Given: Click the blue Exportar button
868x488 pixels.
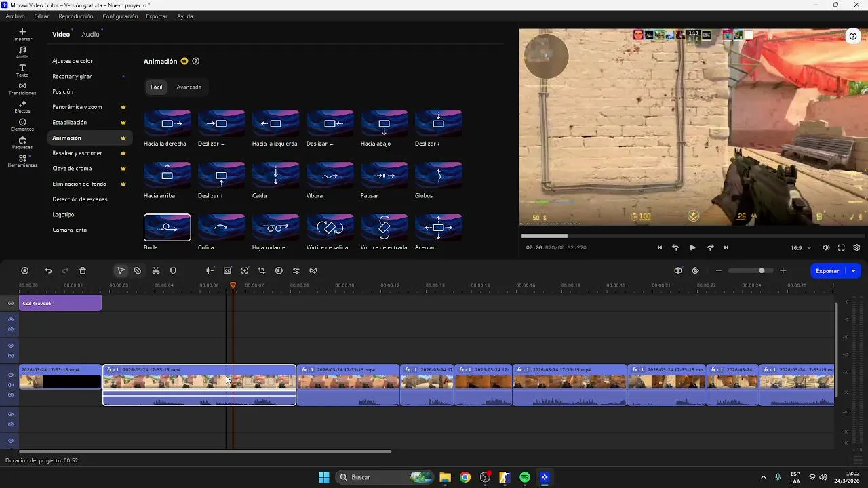Looking at the screenshot, I should point(828,270).
